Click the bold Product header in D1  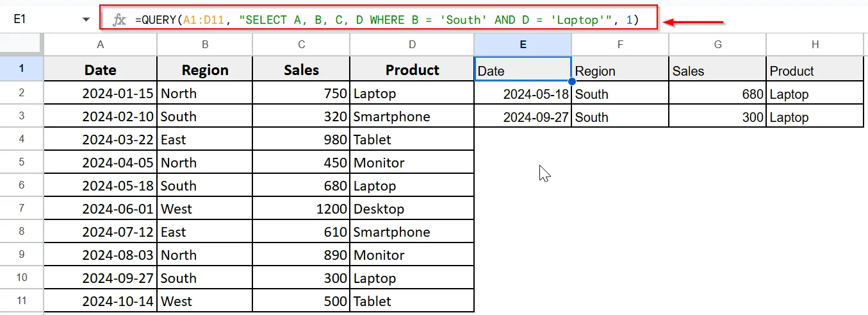coord(412,70)
